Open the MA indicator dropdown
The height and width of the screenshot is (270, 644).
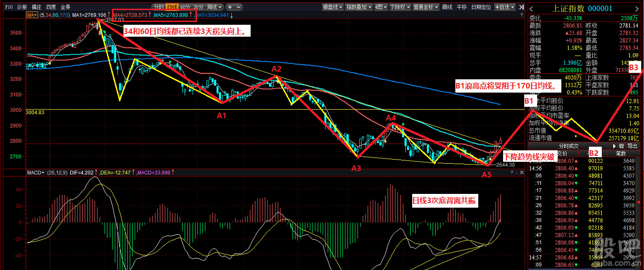32,15
